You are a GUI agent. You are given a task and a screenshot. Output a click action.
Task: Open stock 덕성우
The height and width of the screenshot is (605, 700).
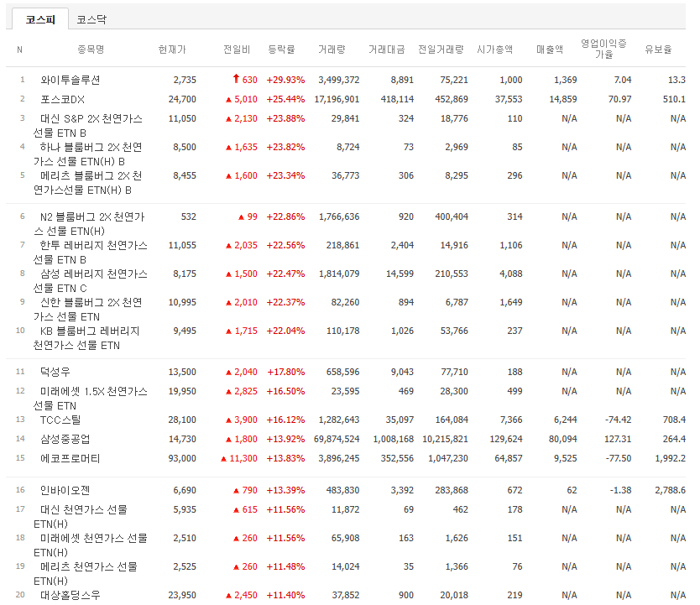click(55, 372)
